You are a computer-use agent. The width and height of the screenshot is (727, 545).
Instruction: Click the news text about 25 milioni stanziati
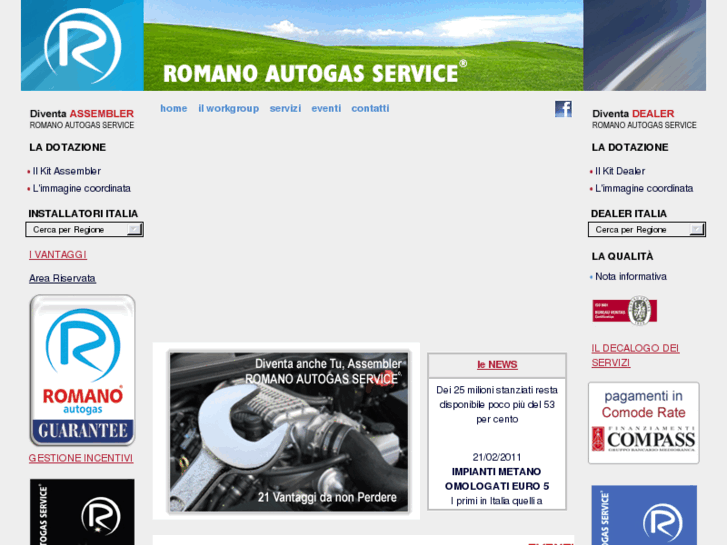pos(497,404)
